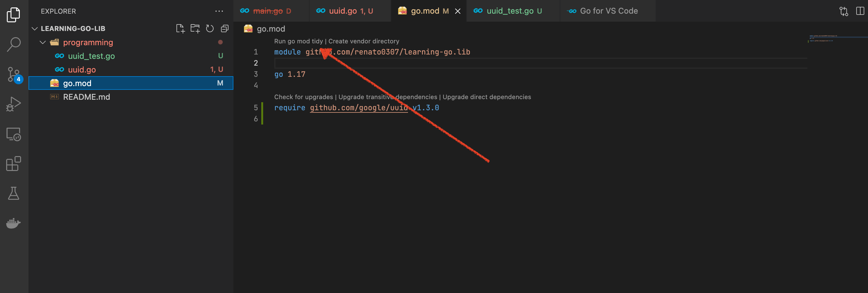868x293 pixels.
Task: Close the go.mod tab
Action: (458, 11)
